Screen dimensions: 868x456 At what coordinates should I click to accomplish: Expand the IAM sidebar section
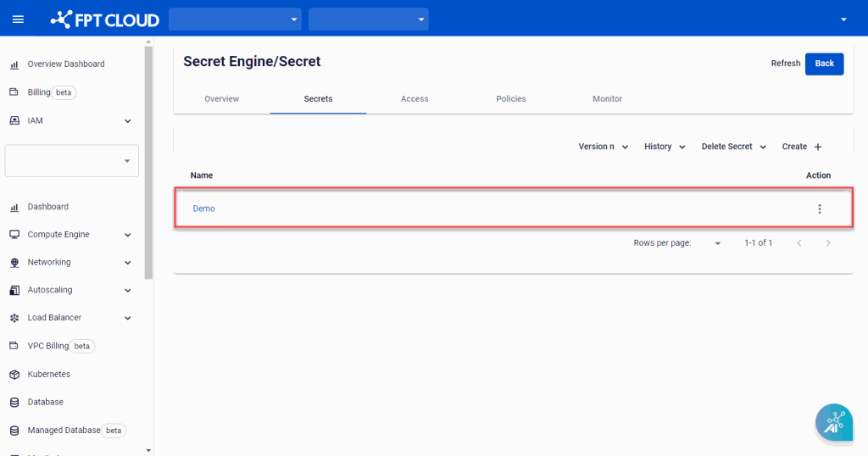click(x=127, y=120)
